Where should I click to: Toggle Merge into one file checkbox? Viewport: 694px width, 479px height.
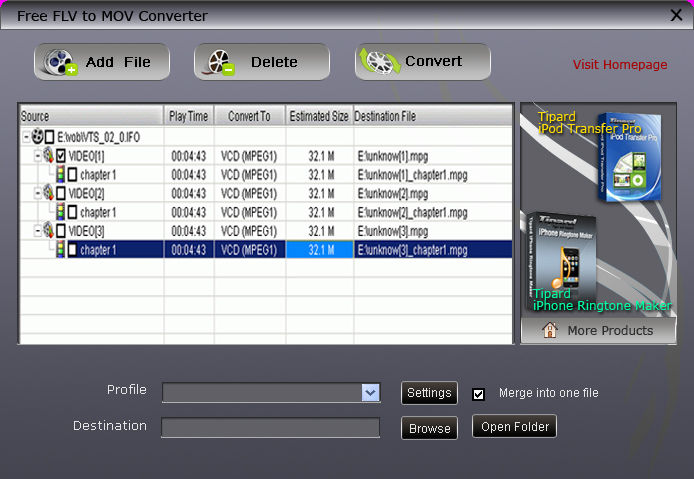click(x=478, y=393)
